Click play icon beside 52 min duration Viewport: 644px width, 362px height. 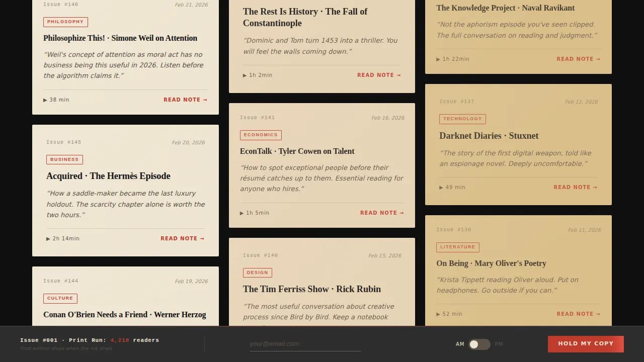438,314
